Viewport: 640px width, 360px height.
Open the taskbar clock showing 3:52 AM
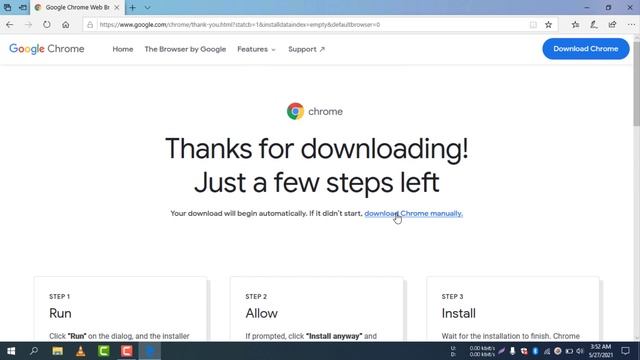tap(601, 351)
